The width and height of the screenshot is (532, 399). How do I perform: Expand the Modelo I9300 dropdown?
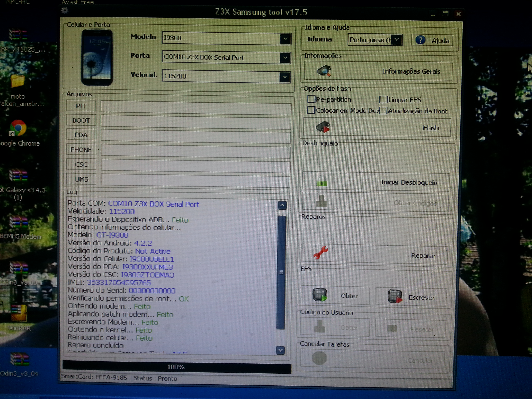pyautogui.click(x=285, y=39)
